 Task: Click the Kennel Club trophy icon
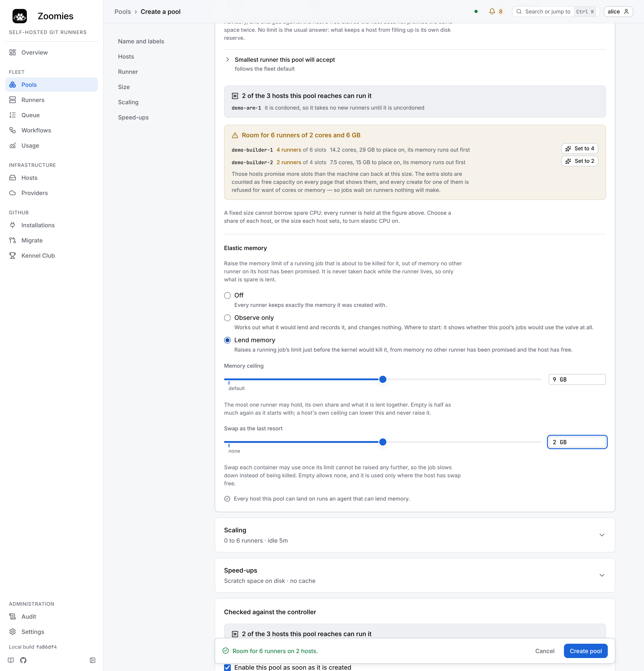(x=13, y=256)
